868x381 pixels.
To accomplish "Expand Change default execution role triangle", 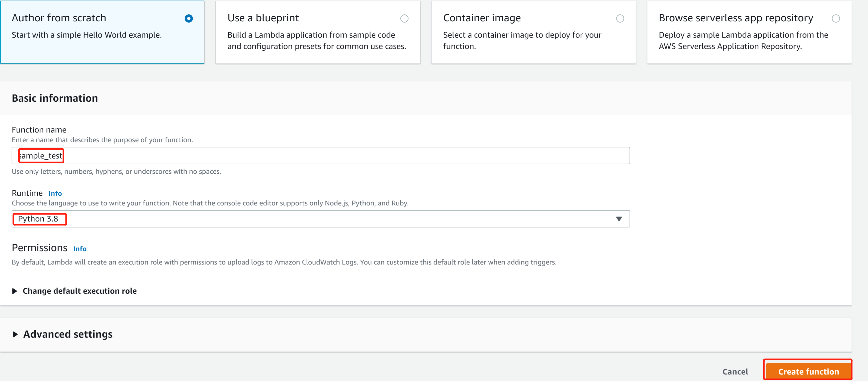I will click(x=14, y=291).
